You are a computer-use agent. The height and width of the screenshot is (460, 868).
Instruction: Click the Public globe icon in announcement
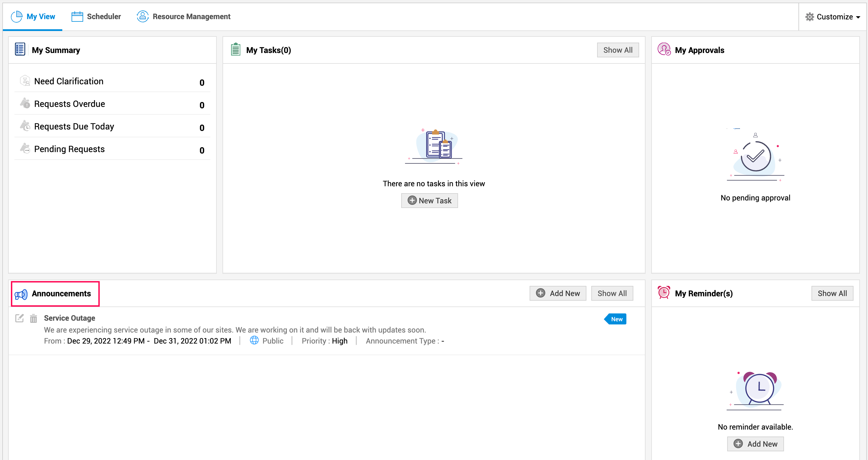[x=254, y=340]
